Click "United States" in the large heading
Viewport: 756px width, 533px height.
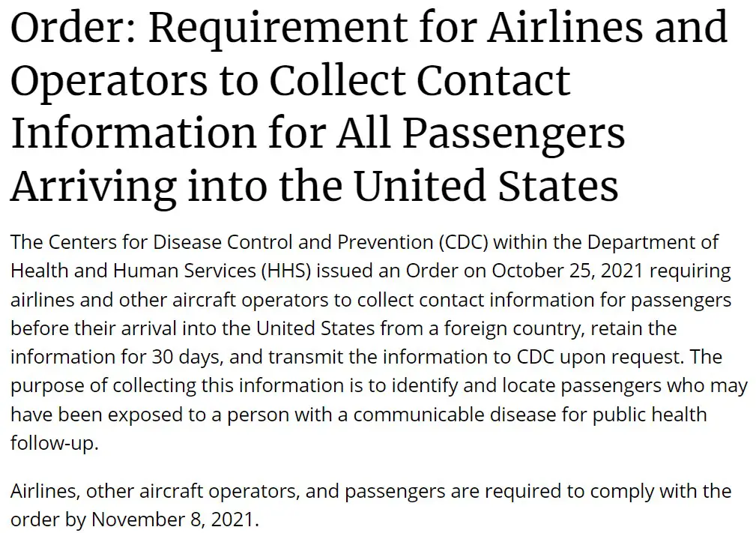click(486, 186)
